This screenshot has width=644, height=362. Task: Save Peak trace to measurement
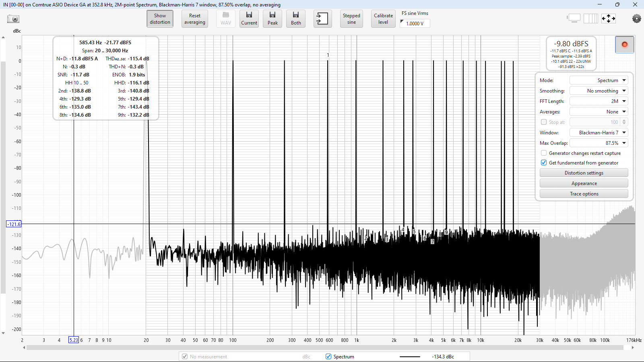coord(272,19)
